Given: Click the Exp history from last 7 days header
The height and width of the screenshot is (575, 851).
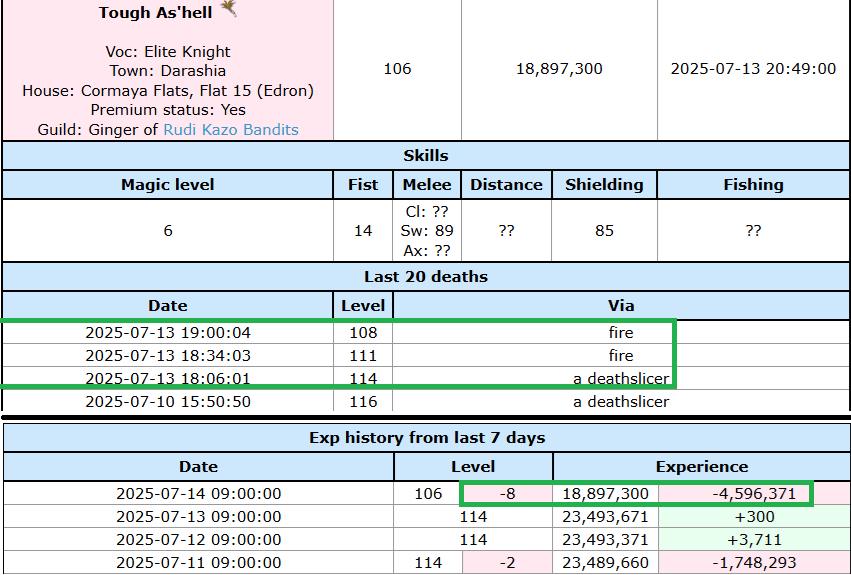Looking at the screenshot, I should 426,437.
